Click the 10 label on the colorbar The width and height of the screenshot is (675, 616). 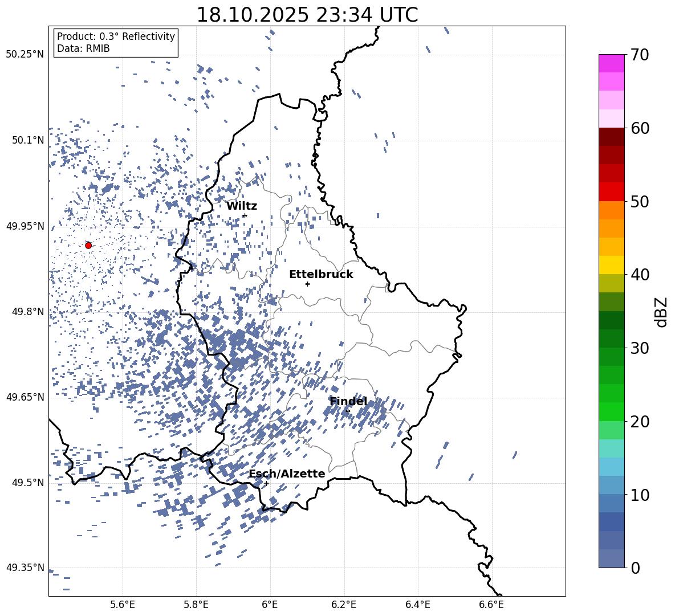(639, 495)
